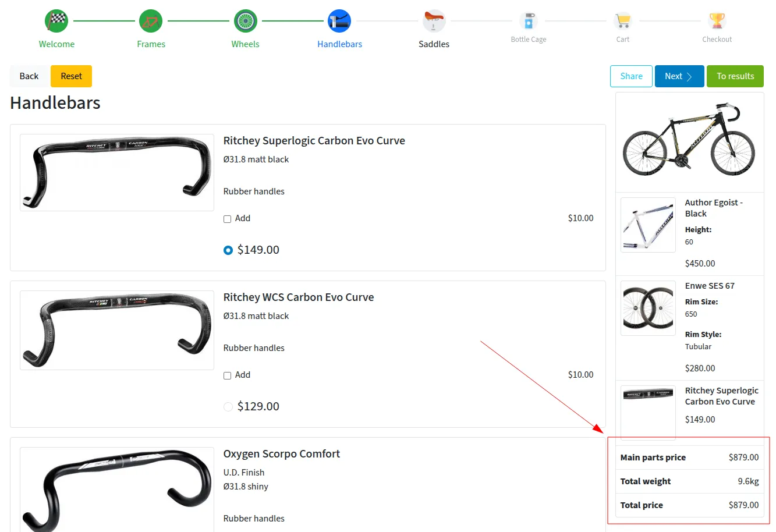The height and width of the screenshot is (532, 776).
Task: Click the Ritchey Superlogic Carbon Evo Curve title
Action: pyautogui.click(x=314, y=141)
